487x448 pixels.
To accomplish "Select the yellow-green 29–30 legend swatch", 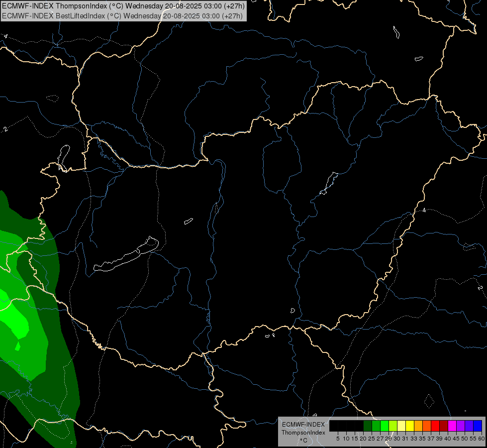I will [x=393, y=426].
